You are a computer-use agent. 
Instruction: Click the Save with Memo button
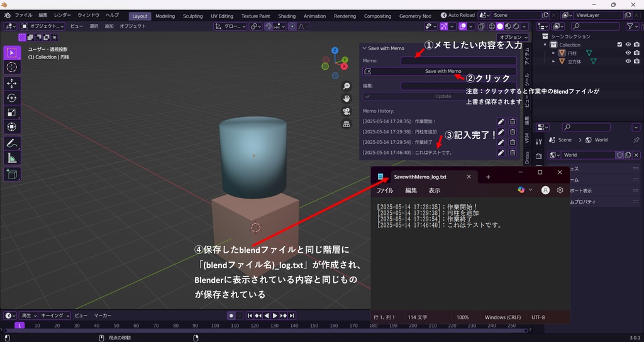click(440, 71)
